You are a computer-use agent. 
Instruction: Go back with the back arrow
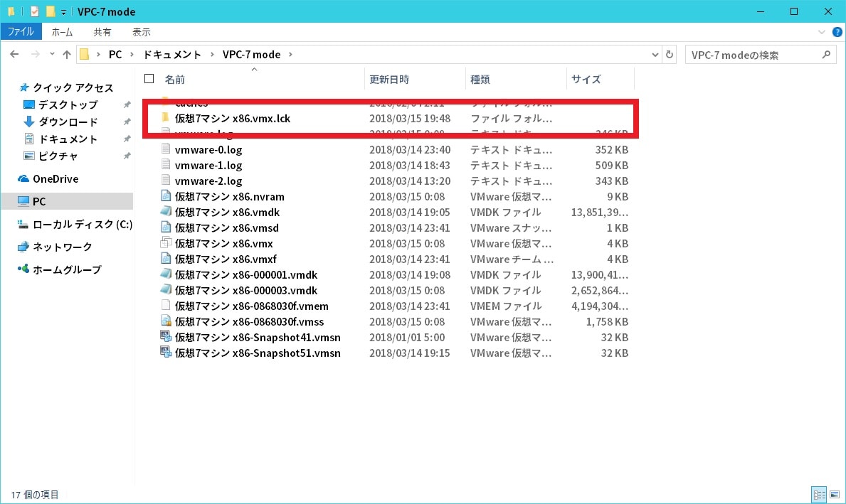(x=14, y=55)
